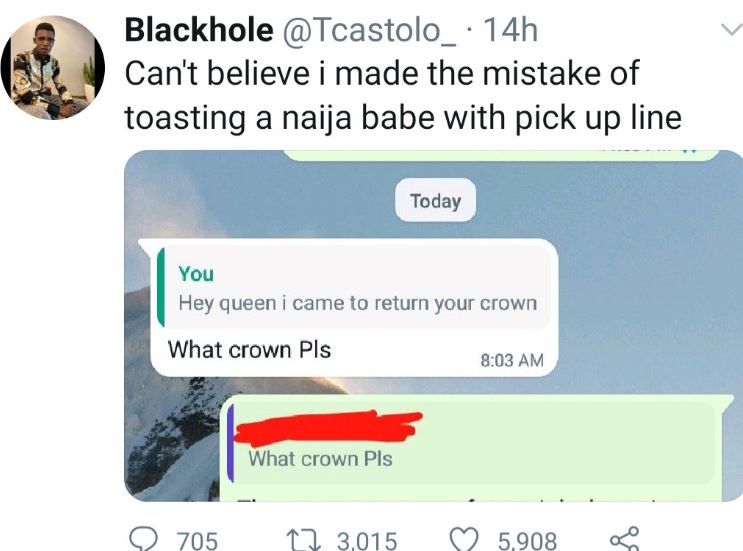Retweet this tweet using the retweet icon

click(303, 540)
